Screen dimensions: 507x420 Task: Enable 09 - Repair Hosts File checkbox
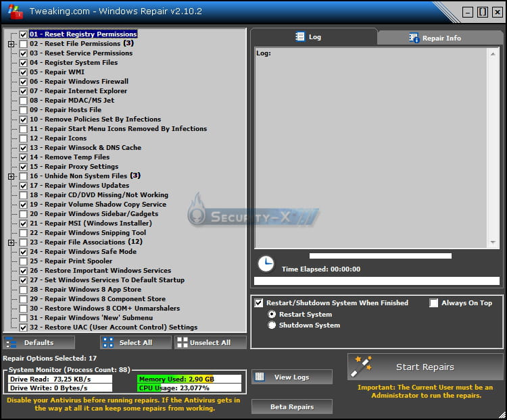point(23,110)
